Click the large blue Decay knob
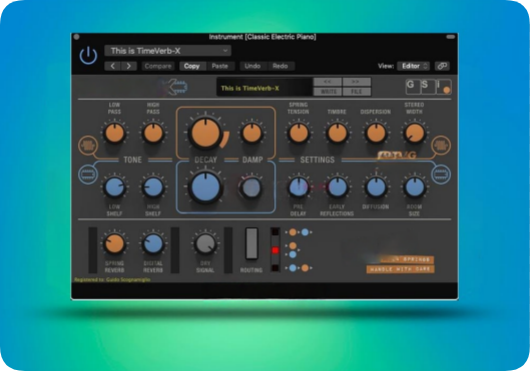 click(x=205, y=187)
